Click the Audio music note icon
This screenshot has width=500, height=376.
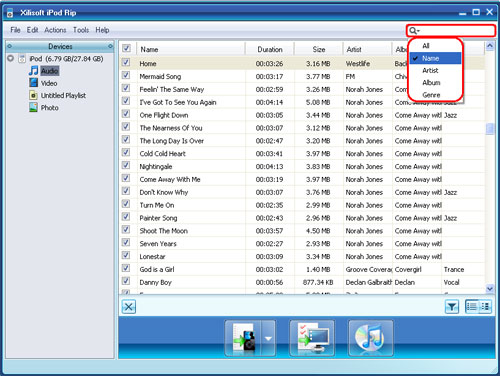tap(33, 71)
